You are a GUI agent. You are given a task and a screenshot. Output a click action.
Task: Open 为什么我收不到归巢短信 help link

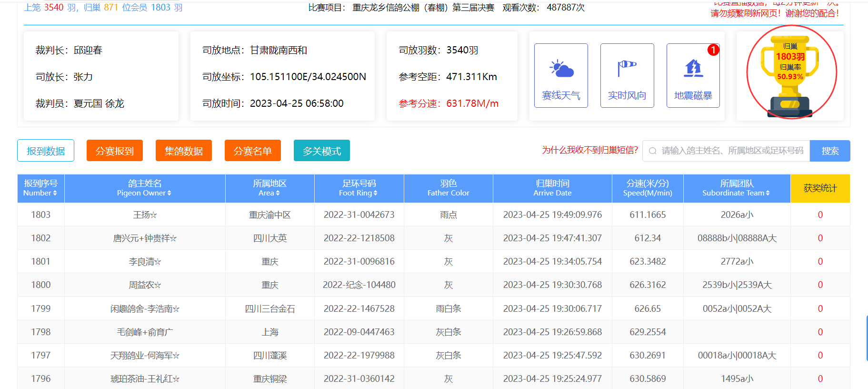point(589,150)
